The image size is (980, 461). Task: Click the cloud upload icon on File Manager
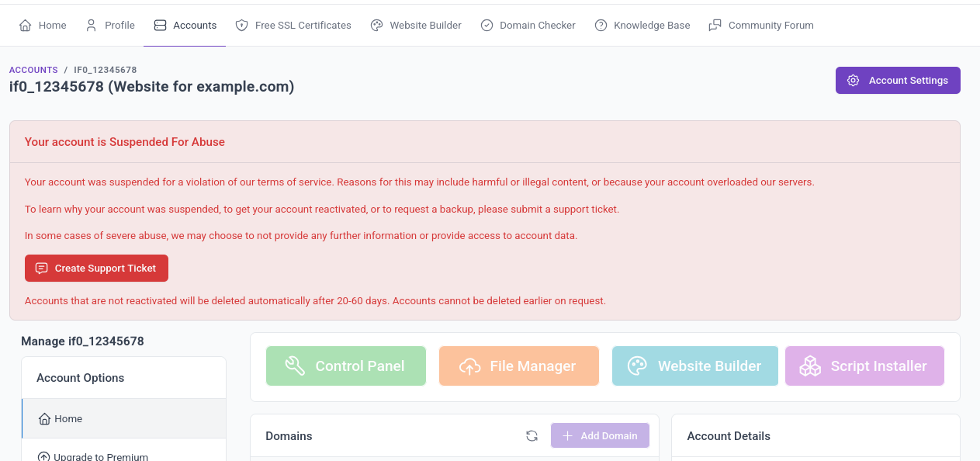click(470, 366)
